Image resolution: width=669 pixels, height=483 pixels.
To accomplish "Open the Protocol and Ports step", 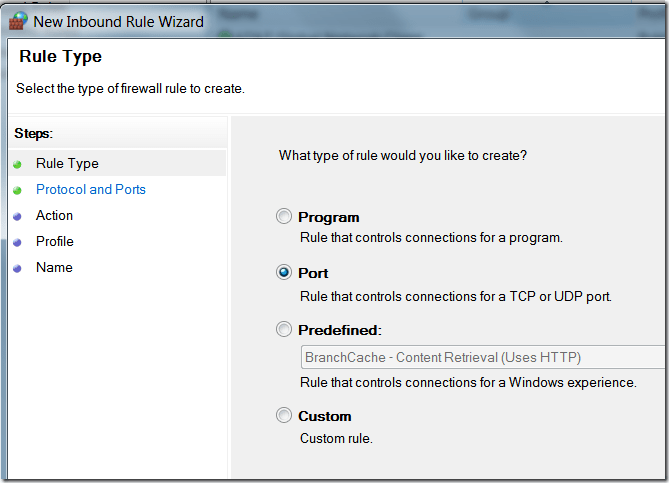I will pyautogui.click(x=91, y=189).
